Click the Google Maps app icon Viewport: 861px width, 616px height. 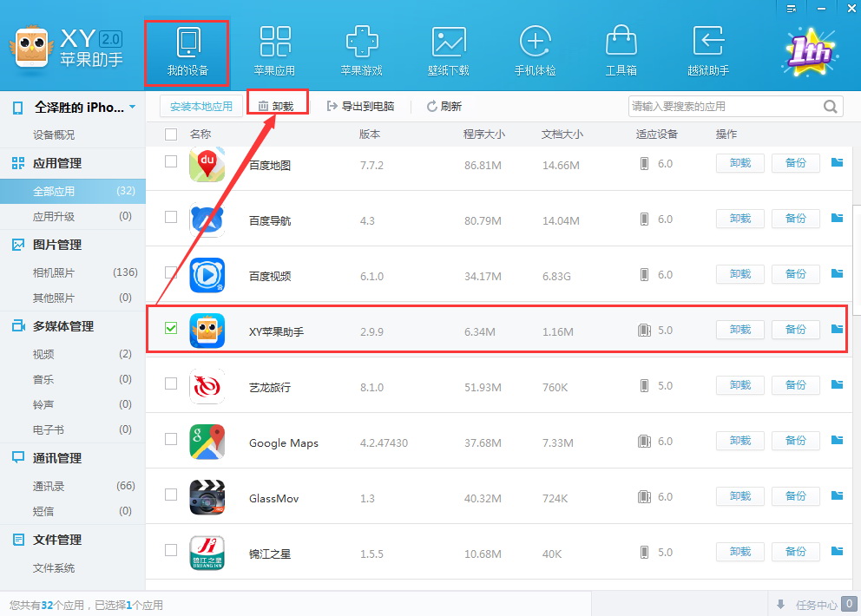pos(207,442)
